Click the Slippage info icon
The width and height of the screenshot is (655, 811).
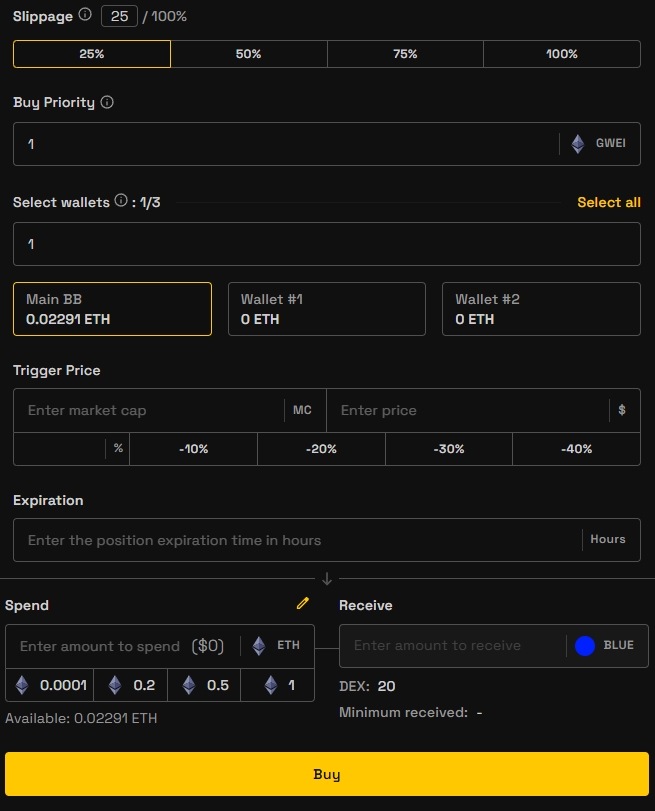tap(85, 15)
